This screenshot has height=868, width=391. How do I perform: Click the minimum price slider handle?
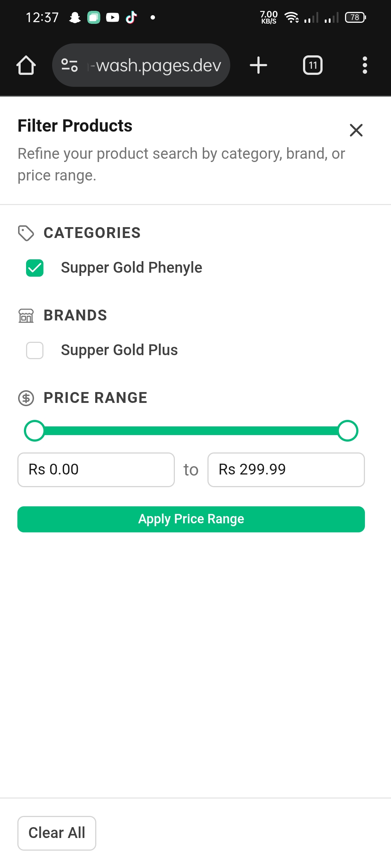point(34,431)
